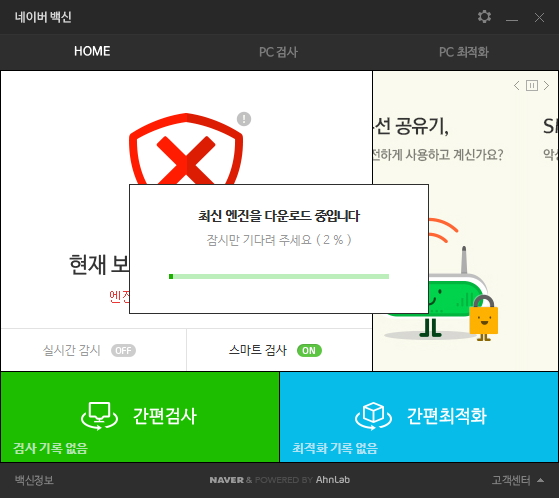The image size is (559, 498).
Task: Pause the banner slideshow
Action: [532, 86]
